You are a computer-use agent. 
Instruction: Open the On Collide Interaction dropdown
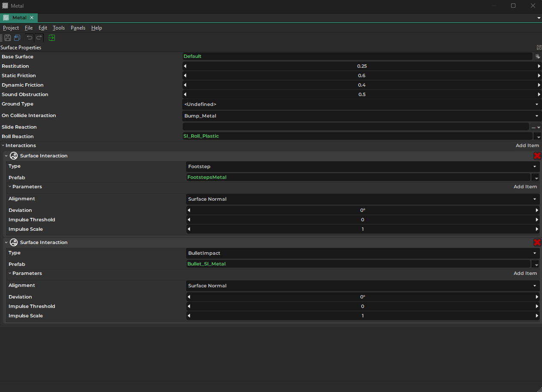(536, 115)
